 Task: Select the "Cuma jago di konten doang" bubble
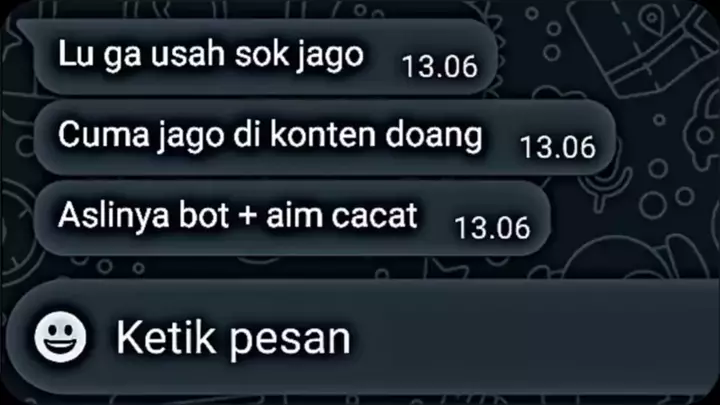coord(324,137)
